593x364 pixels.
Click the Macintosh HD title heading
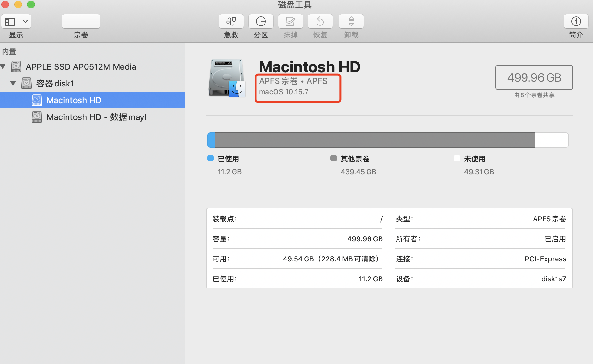pyautogui.click(x=309, y=67)
